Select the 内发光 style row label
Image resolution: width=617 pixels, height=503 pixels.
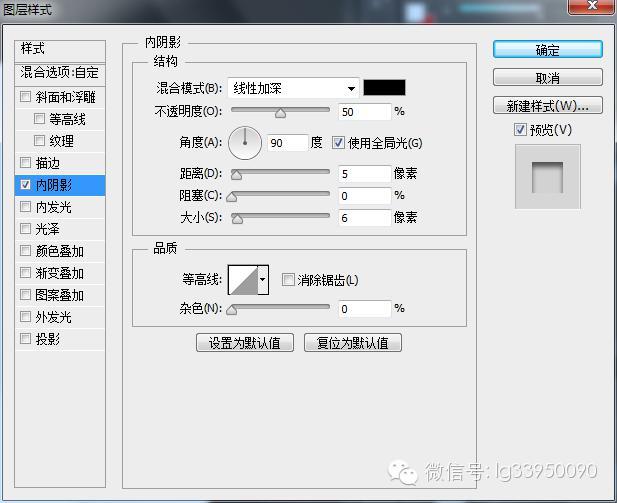click(54, 207)
